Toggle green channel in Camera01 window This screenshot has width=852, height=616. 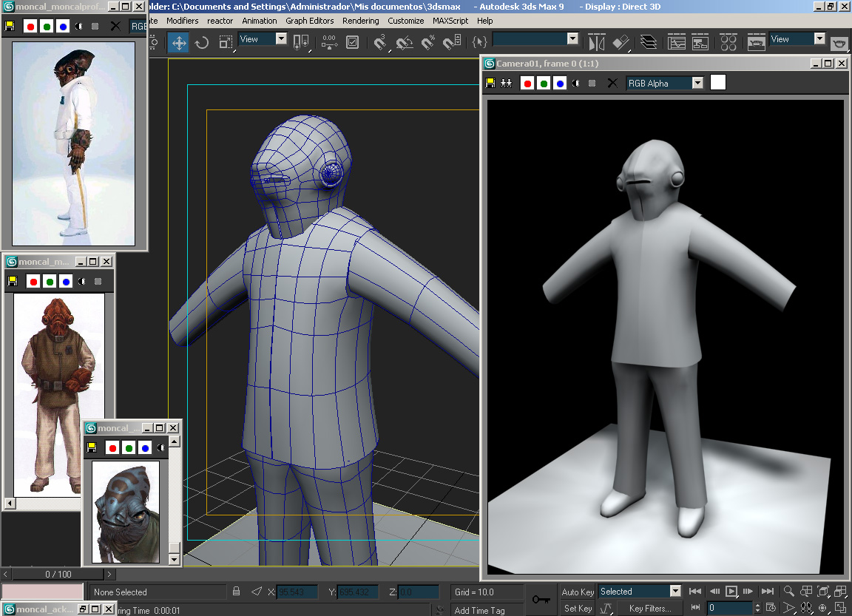coord(544,83)
